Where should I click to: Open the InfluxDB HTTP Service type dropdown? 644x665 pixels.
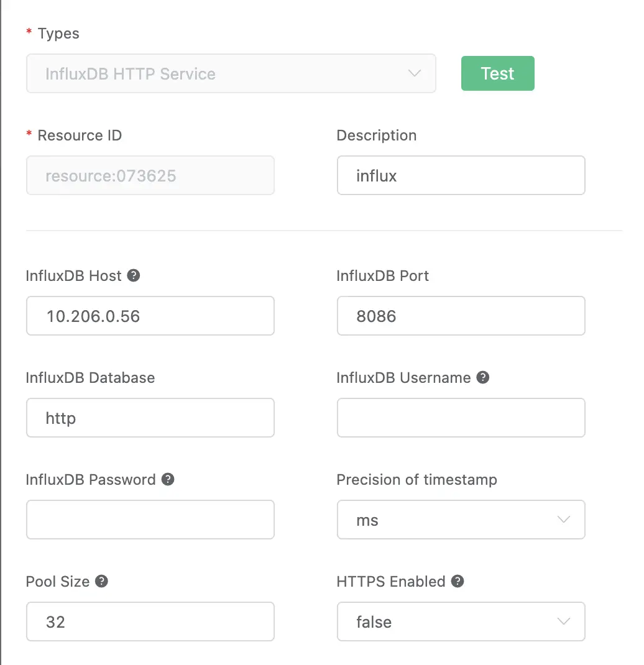click(231, 73)
